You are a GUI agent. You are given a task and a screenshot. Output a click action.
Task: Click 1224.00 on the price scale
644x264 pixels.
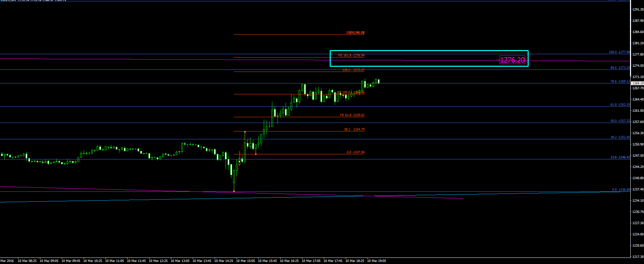click(x=638, y=234)
